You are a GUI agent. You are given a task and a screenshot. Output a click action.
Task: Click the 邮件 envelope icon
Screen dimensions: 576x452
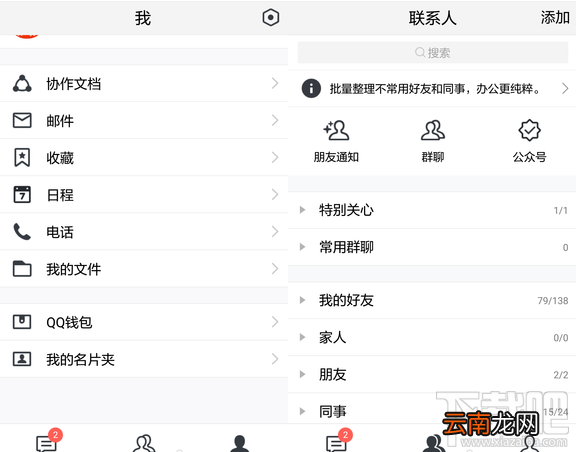[x=22, y=121]
